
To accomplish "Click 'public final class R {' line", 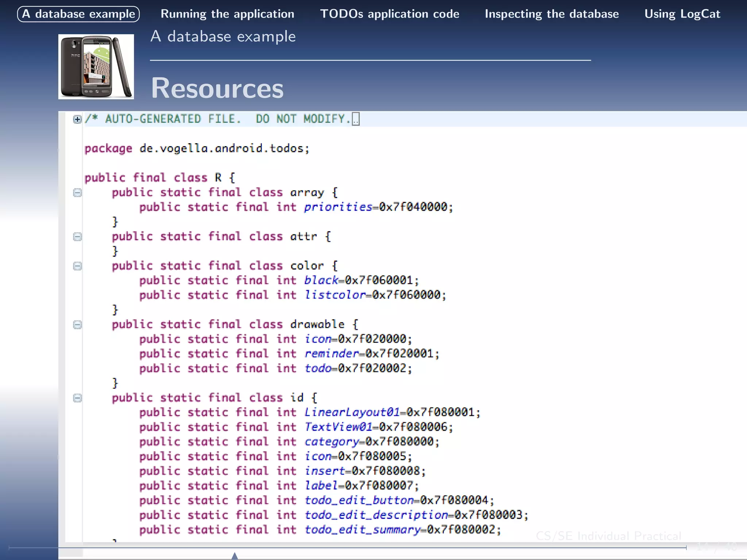I will pyautogui.click(x=160, y=178).
